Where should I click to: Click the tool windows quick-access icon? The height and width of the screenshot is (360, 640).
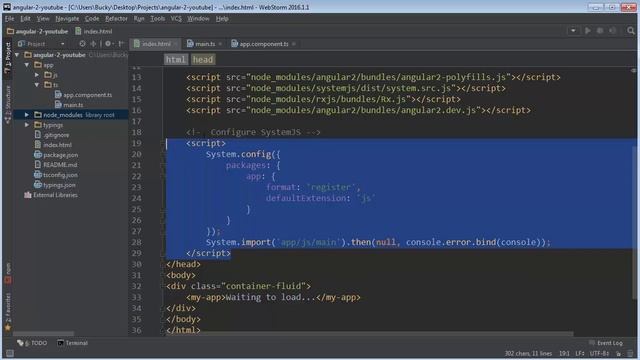[x=9, y=353]
